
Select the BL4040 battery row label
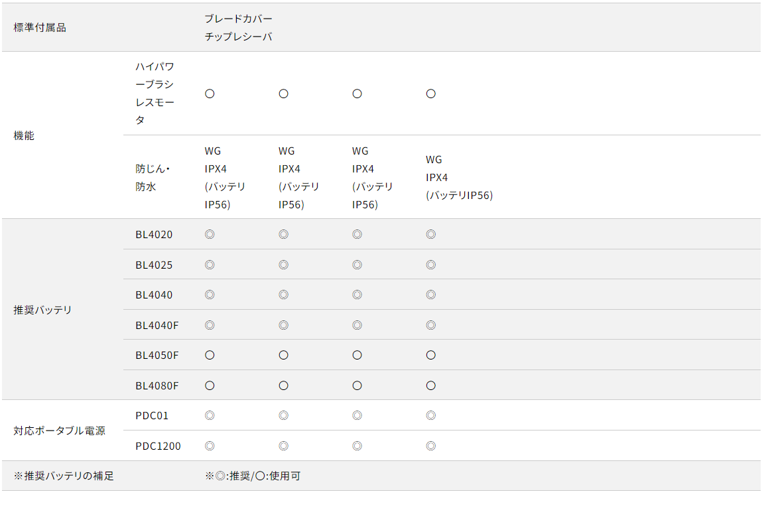tap(154, 295)
